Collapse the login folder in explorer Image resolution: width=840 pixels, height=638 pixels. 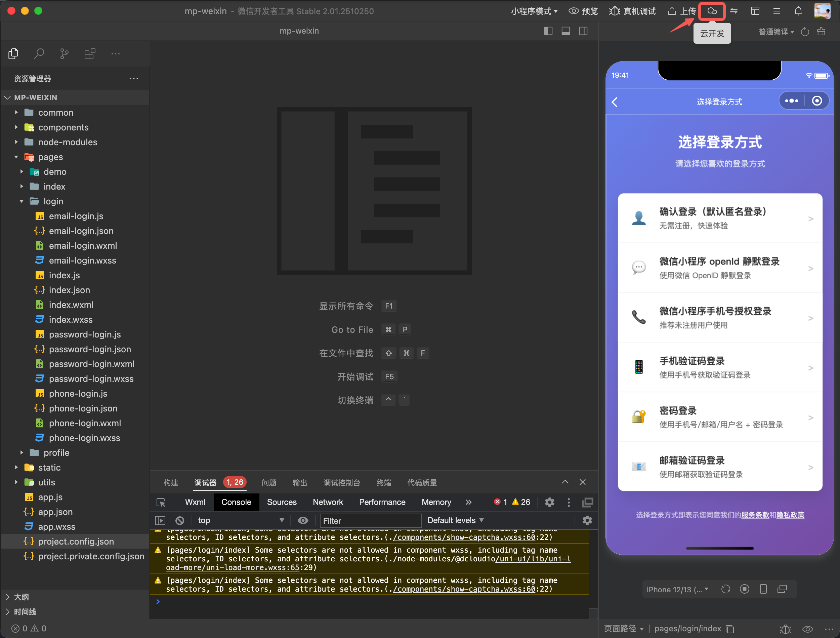tap(53, 201)
